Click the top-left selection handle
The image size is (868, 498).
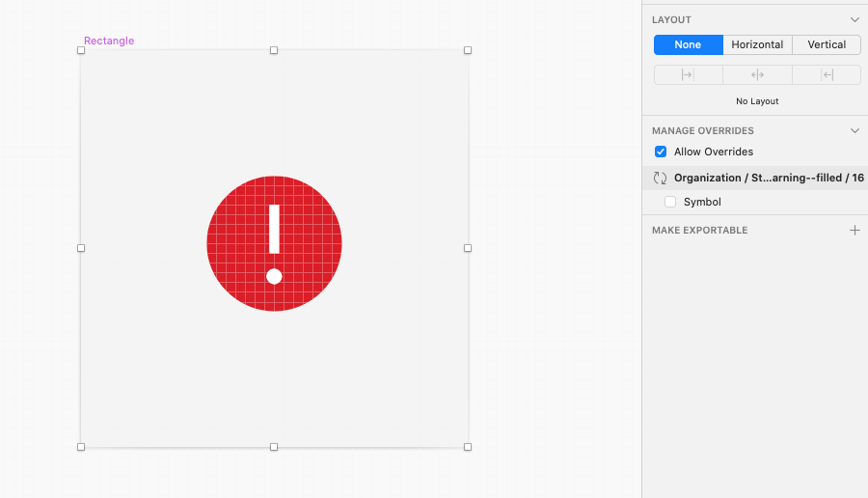pyautogui.click(x=81, y=50)
